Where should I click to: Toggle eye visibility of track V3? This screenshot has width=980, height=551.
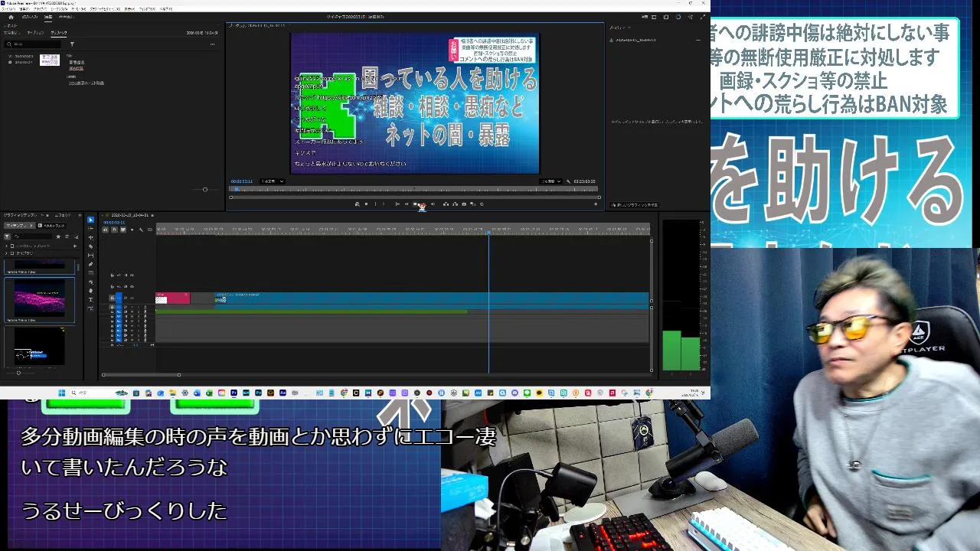pos(132,275)
